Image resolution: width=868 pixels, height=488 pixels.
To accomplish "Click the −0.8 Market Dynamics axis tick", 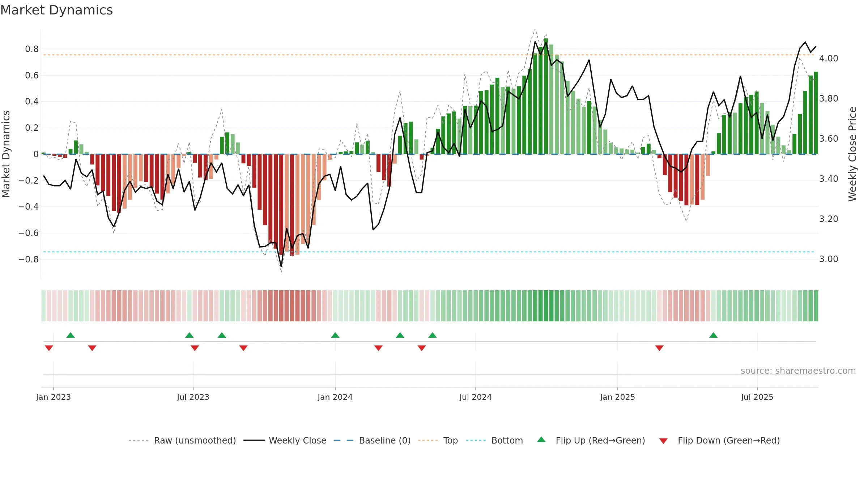I will [x=29, y=260].
